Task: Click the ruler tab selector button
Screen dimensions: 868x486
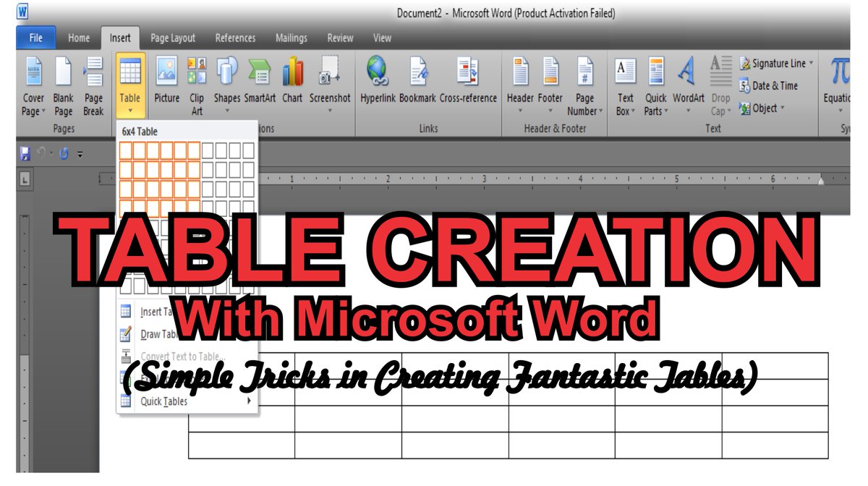Action: 25,178
